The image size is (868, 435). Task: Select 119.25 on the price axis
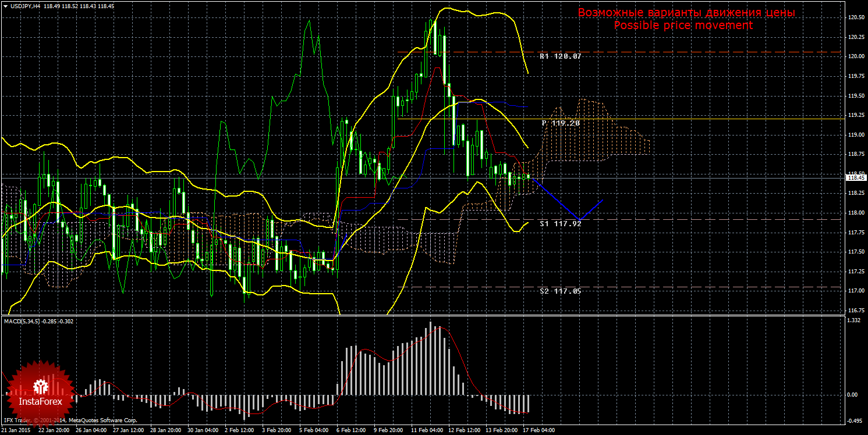pos(856,115)
